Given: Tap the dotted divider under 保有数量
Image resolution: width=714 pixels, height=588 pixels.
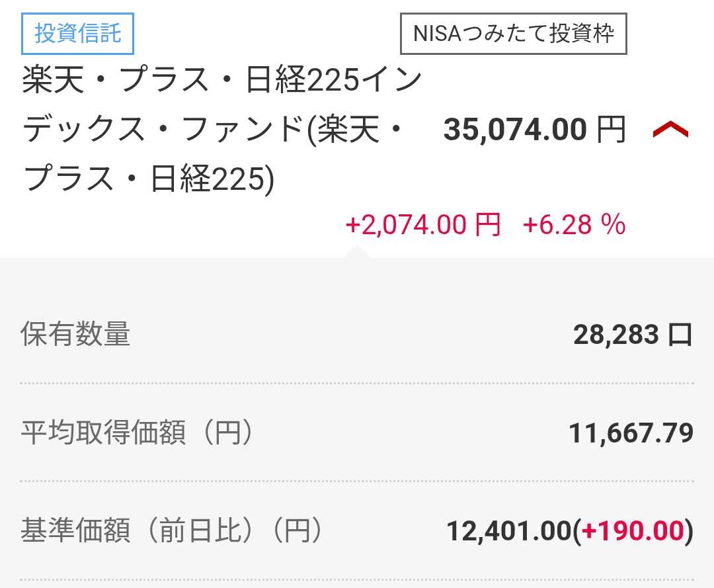Looking at the screenshot, I should tap(357, 384).
